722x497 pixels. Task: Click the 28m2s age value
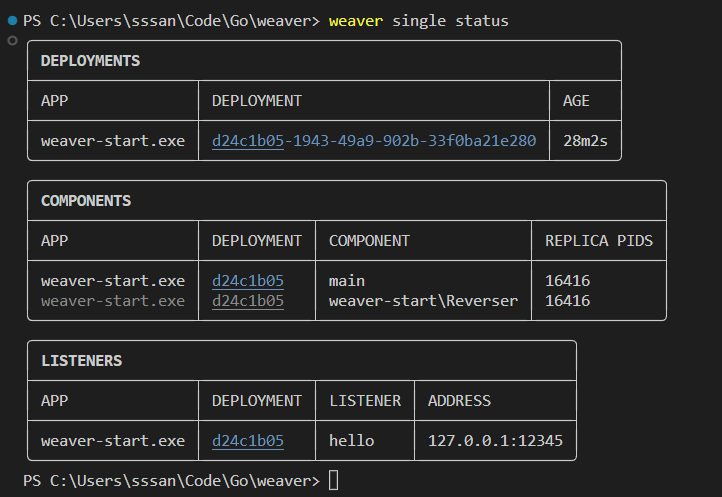pos(585,141)
